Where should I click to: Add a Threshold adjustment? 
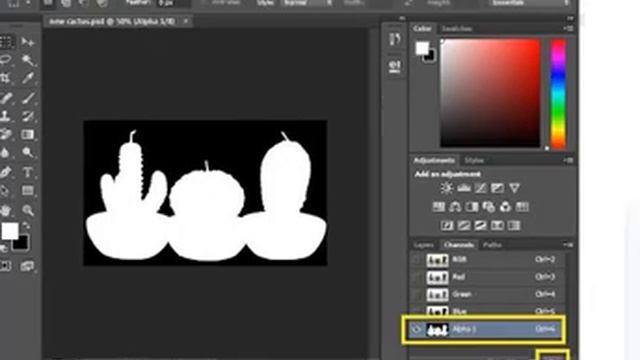(x=480, y=225)
